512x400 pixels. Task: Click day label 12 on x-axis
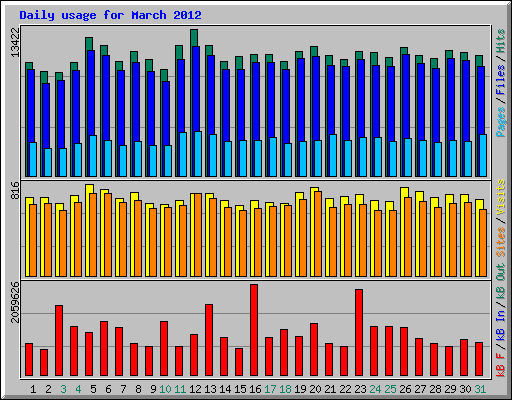(x=195, y=389)
